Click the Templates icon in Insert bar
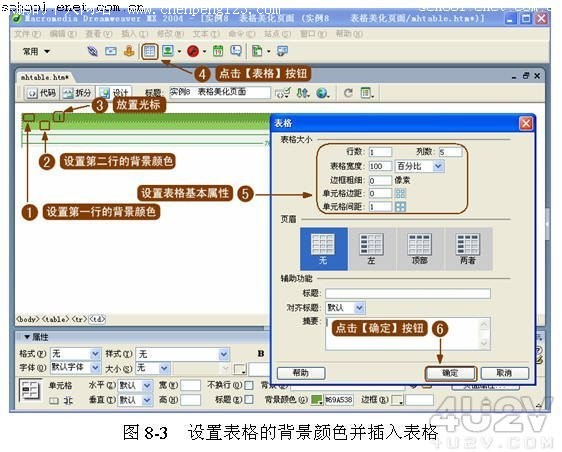562x452 pixels. [257, 51]
